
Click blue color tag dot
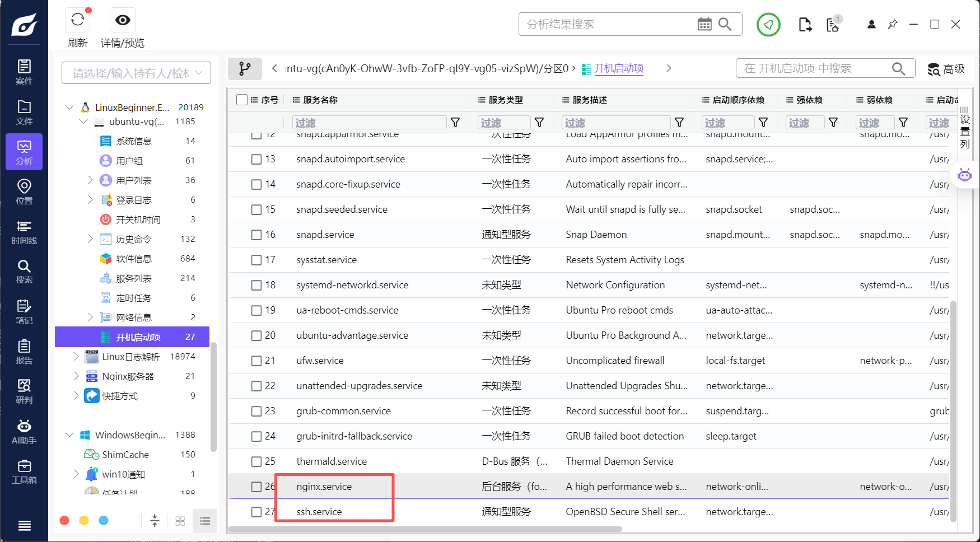104,521
